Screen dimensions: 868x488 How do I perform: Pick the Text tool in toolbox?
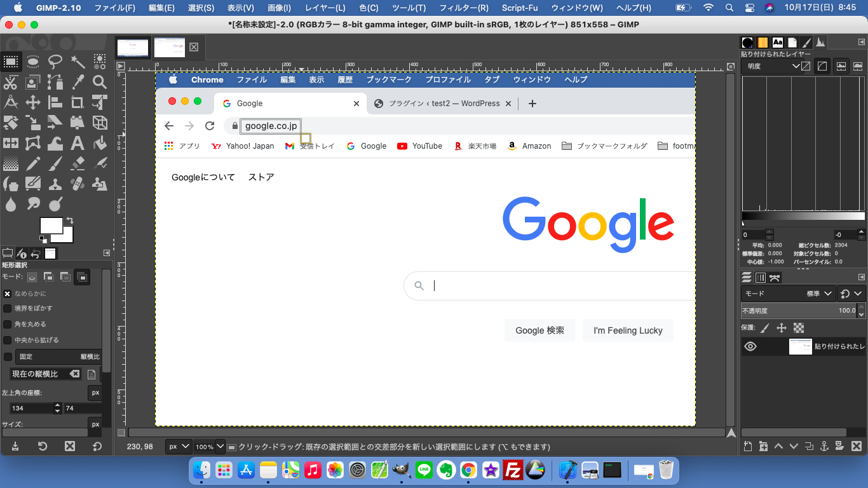78,143
